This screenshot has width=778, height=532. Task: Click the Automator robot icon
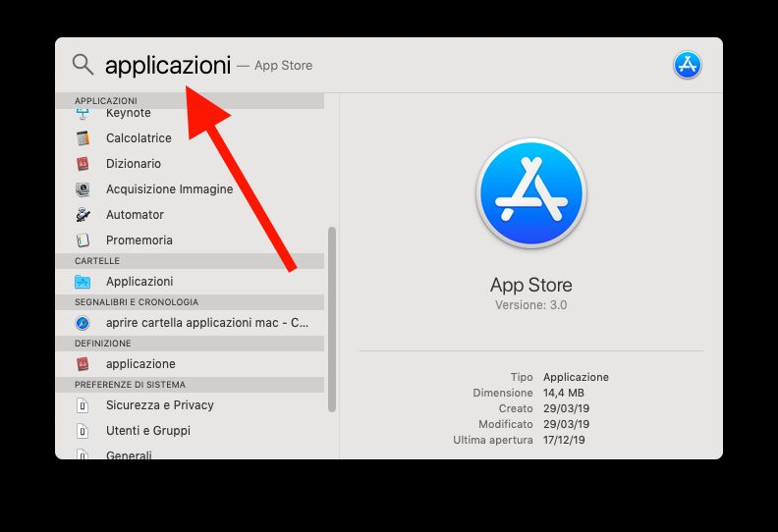(83, 215)
